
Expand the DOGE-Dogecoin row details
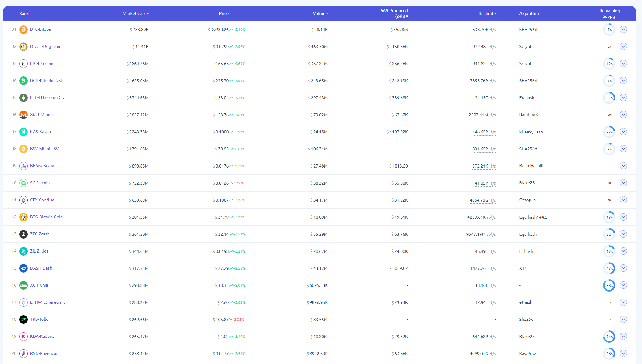pos(623,47)
